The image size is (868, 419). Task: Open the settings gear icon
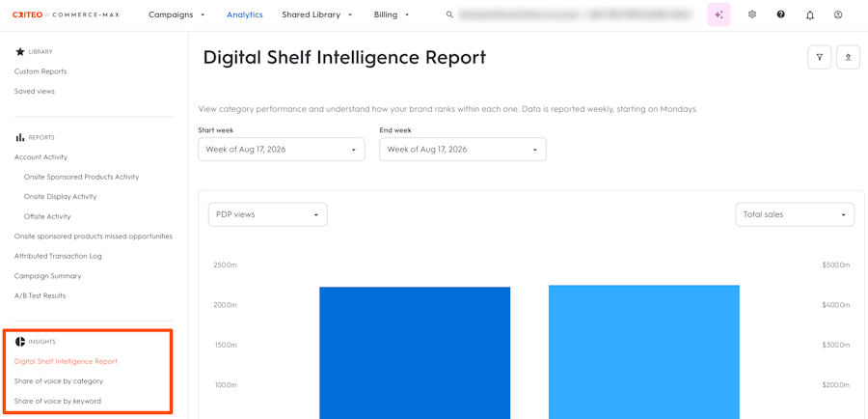pos(751,15)
